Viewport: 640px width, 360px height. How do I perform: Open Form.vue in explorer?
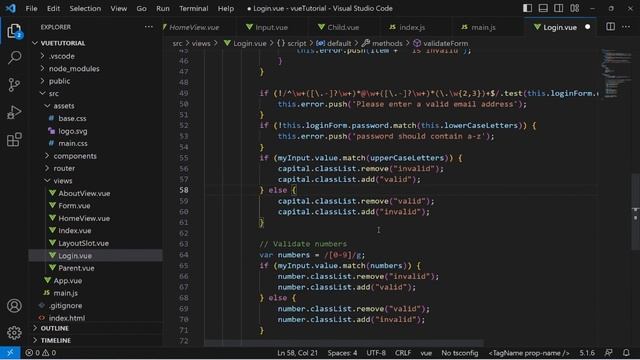point(74,206)
